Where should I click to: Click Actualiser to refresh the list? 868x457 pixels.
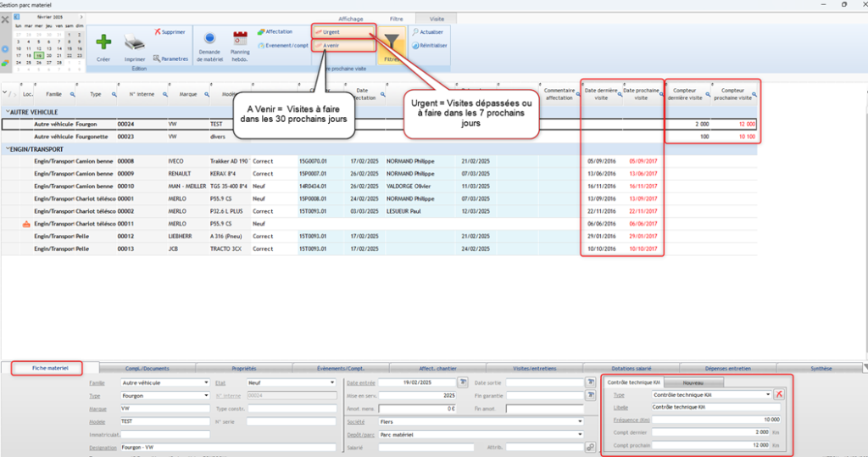427,32
